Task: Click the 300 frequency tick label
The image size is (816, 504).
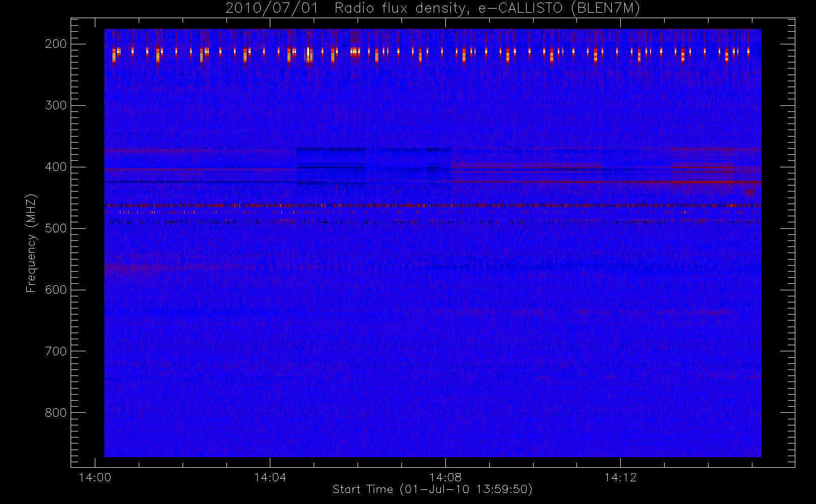Action: click(x=56, y=105)
